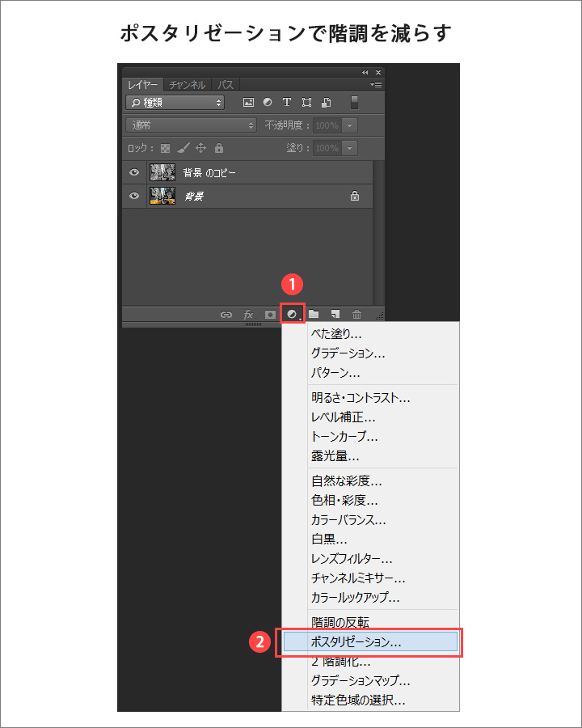Click the adjustment layer filter icon
The width and height of the screenshot is (582, 728).
point(268,102)
